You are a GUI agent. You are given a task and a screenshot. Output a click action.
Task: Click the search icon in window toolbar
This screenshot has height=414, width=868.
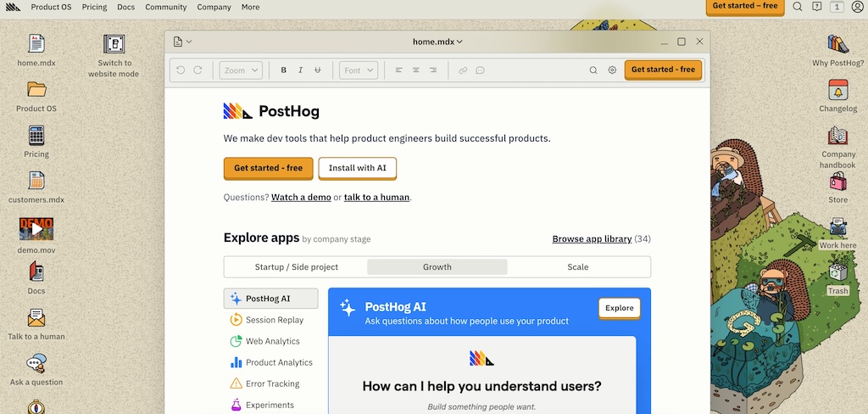tap(593, 70)
